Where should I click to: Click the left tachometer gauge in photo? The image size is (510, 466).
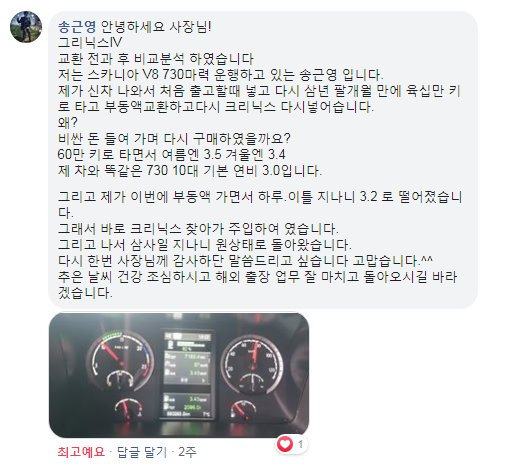tap(120, 360)
